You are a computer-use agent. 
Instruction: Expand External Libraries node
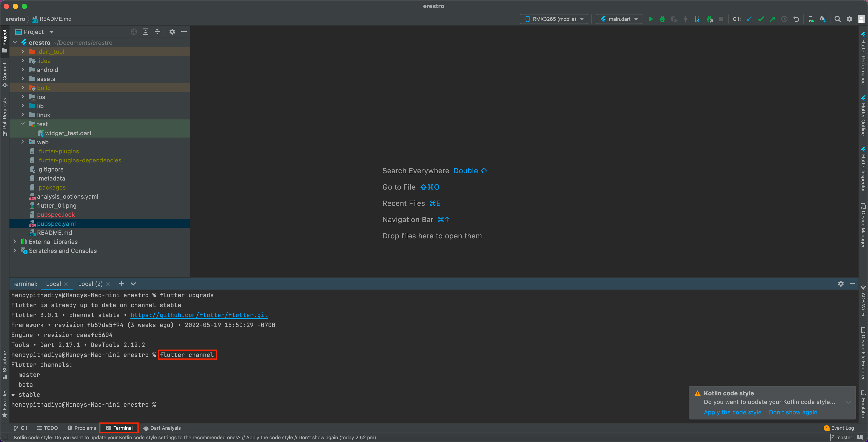[14, 241]
